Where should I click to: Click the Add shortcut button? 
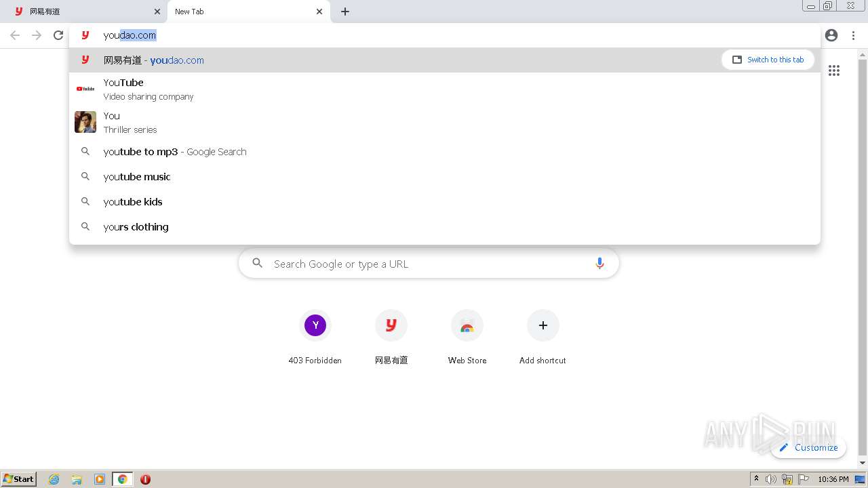pos(543,338)
